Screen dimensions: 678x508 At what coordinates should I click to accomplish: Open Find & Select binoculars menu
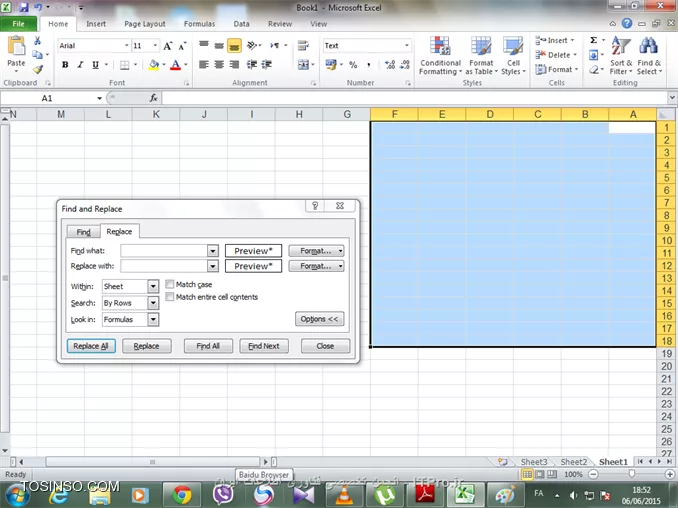[649, 55]
